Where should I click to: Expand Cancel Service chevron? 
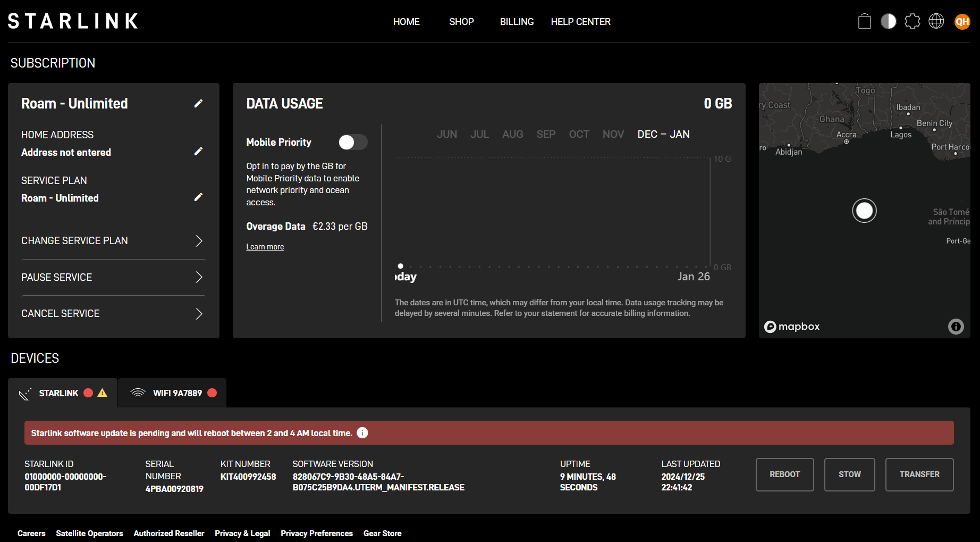click(x=199, y=314)
